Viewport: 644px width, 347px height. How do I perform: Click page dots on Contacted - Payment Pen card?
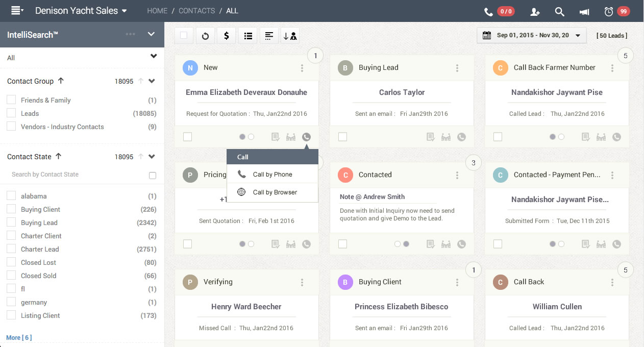click(x=557, y=244)
